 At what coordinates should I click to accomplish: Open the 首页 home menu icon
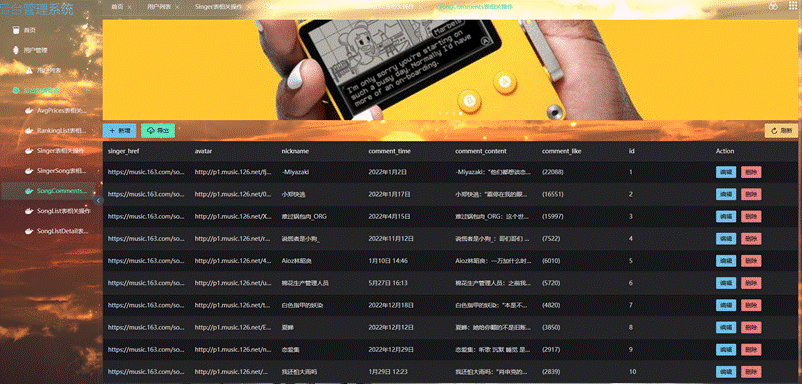16,30
